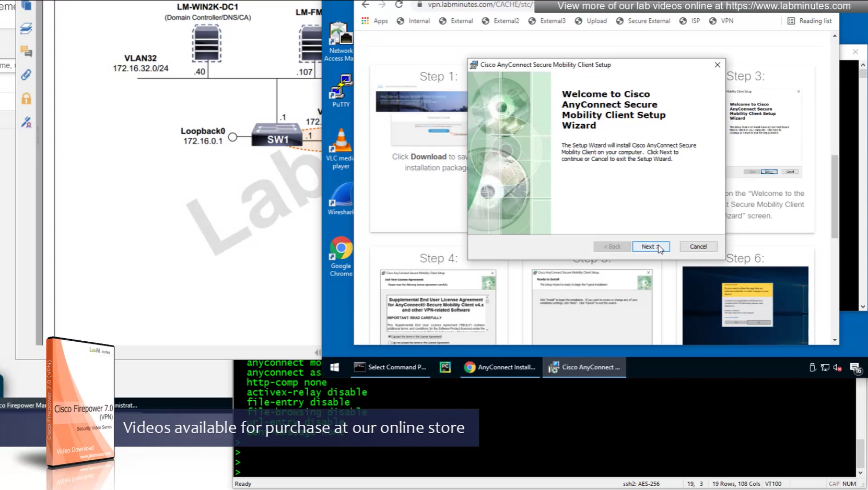This screenshot has width=868, height=490.
Task: Open the Signatures pen panel
Action: 26,123
